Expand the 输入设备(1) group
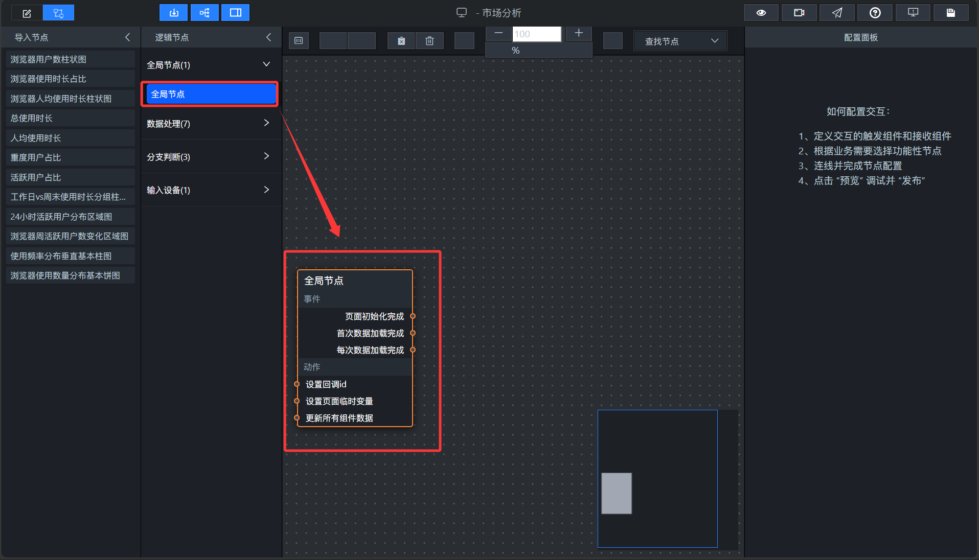This screenshot has height=560, width=979. pos(266,190)
